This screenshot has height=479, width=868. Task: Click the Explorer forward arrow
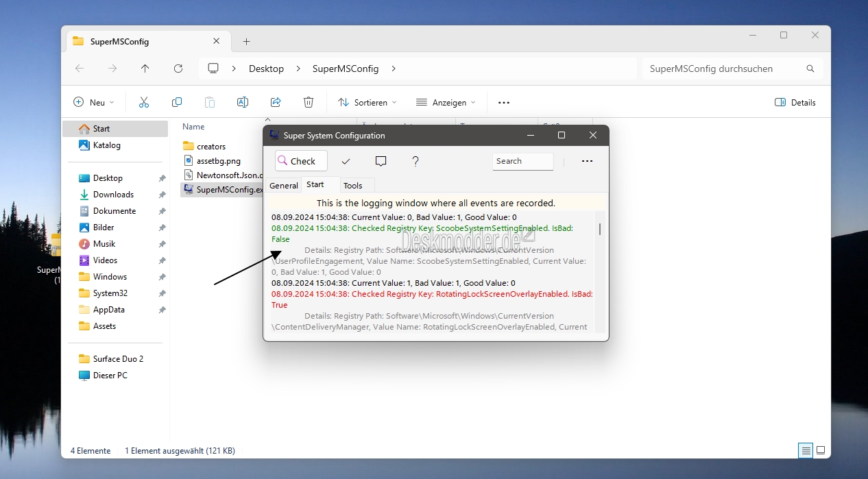tap(112, 69)
